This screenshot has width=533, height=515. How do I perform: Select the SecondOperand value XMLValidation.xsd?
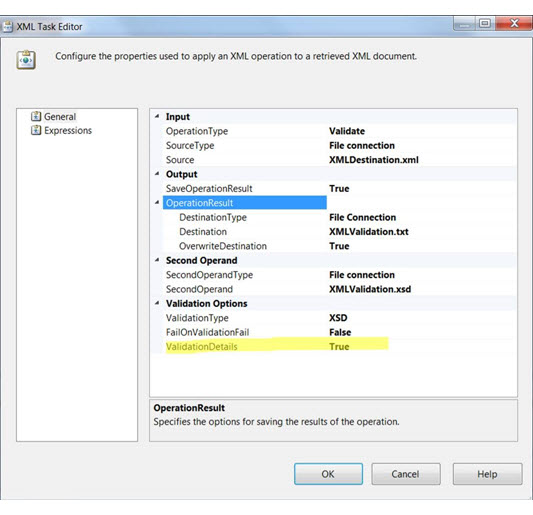(x=370, y=289)
